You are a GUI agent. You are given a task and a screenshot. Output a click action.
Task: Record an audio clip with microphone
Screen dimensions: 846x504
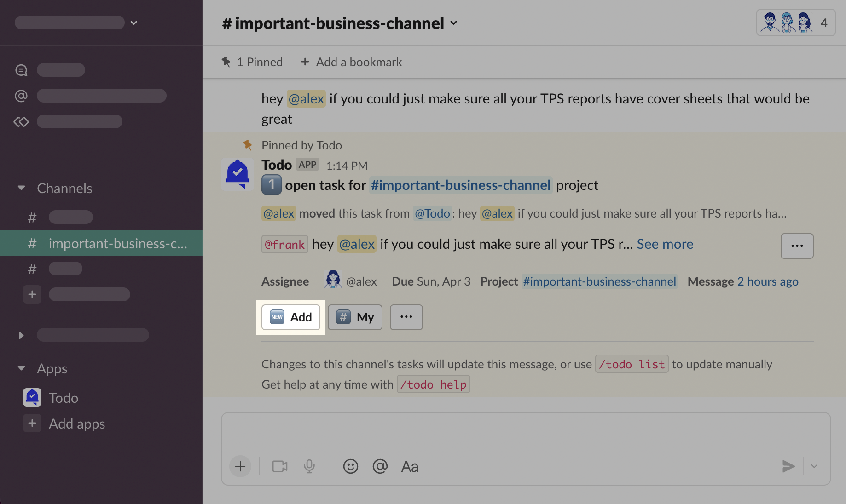309,466
